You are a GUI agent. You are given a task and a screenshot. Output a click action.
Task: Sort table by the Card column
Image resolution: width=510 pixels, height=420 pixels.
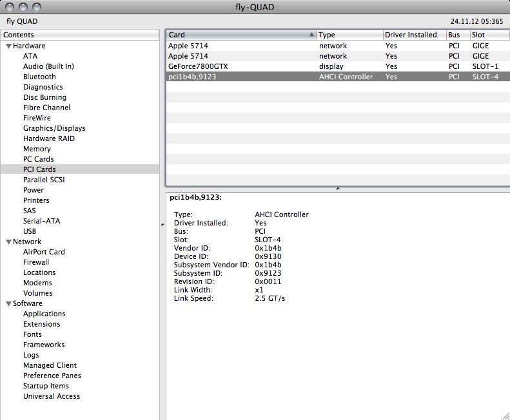click(239, 35)
